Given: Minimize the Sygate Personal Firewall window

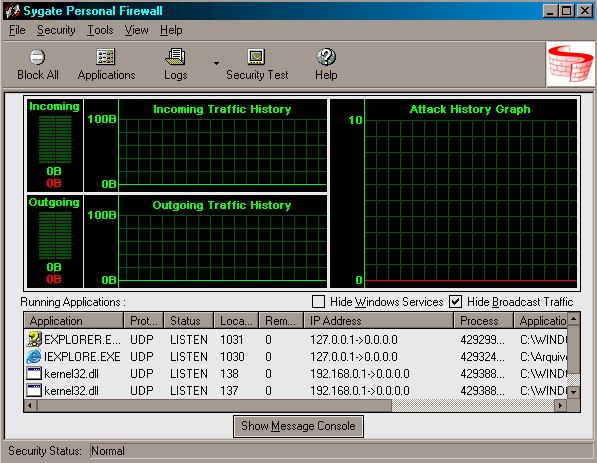Looking at the screenshot, I should click(x=550, y=11).
